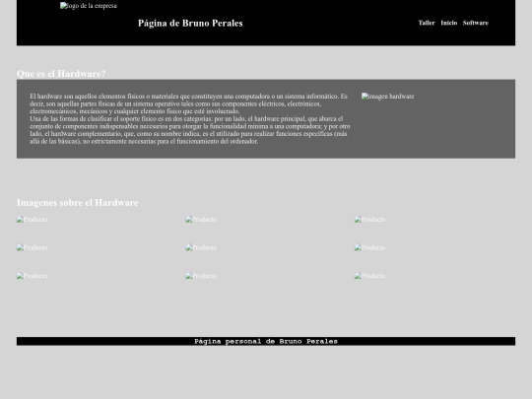The height and width of the screenshot is (399, 532).
Task: Click the 'Que es el Hardware?' heading
Action: click(x=61, y=74)
